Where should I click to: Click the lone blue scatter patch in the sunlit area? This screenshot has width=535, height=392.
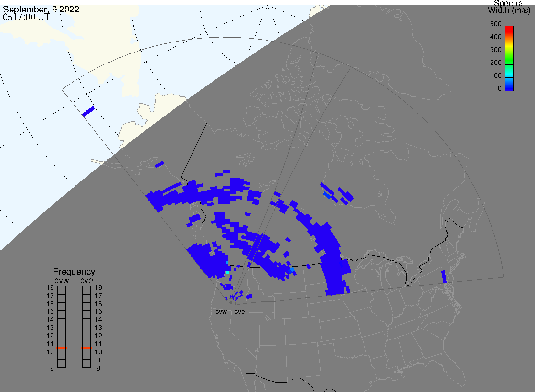pyautogui.click(x=88, y=112)
